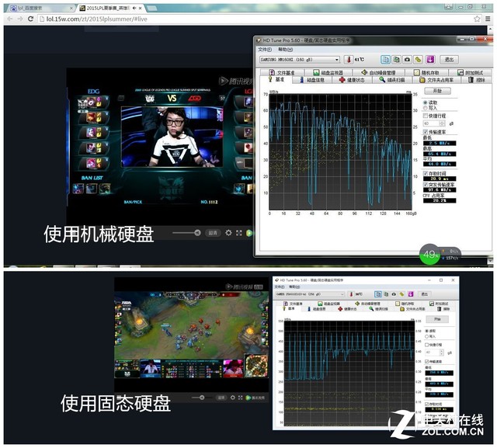This screenshot has width=497, height=448.
Task: Bookmark page using star icon in address bar
Action: 477,19
